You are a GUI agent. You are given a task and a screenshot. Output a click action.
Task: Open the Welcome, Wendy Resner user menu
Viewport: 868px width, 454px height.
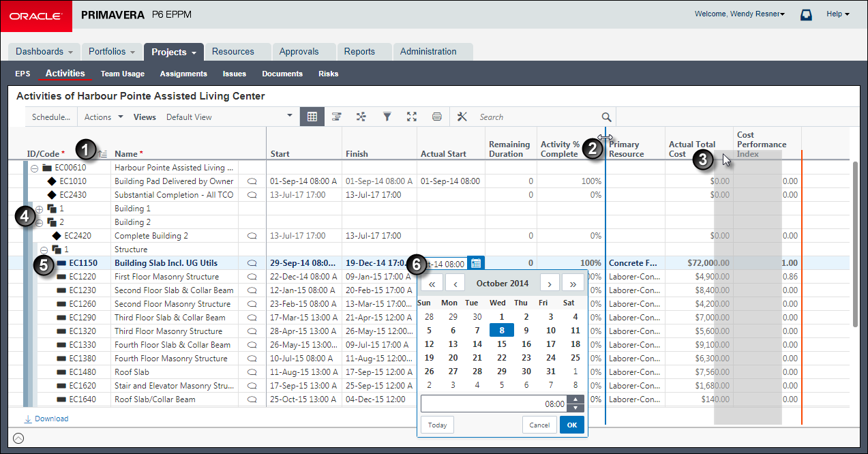pos(740,14)
